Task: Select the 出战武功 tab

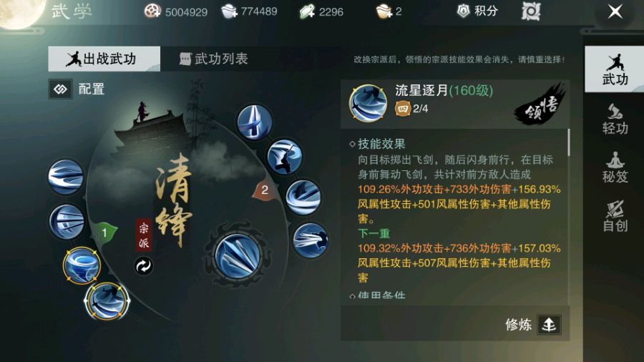Action: click(104, 59)
